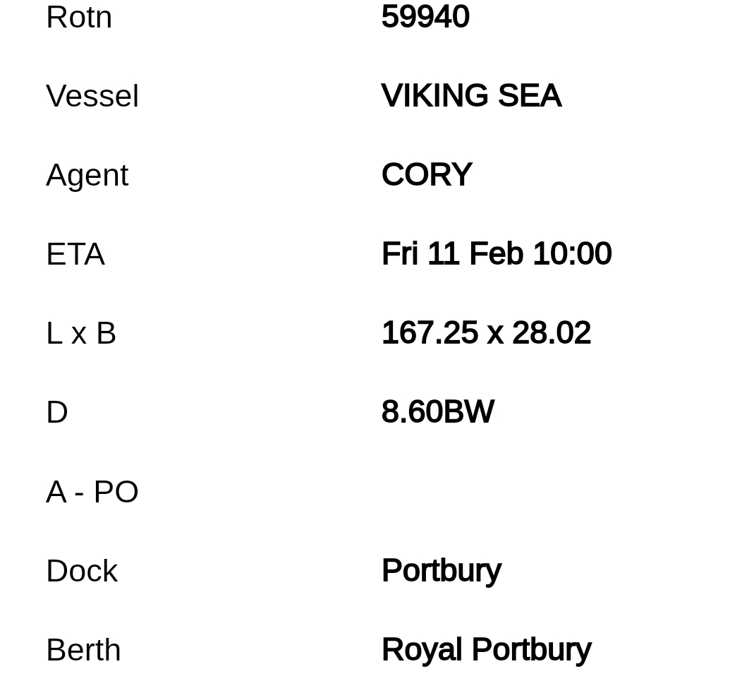The image size is (742, 700).
Task: Select the draught value 8.60BW
Action: click(438, 412)
